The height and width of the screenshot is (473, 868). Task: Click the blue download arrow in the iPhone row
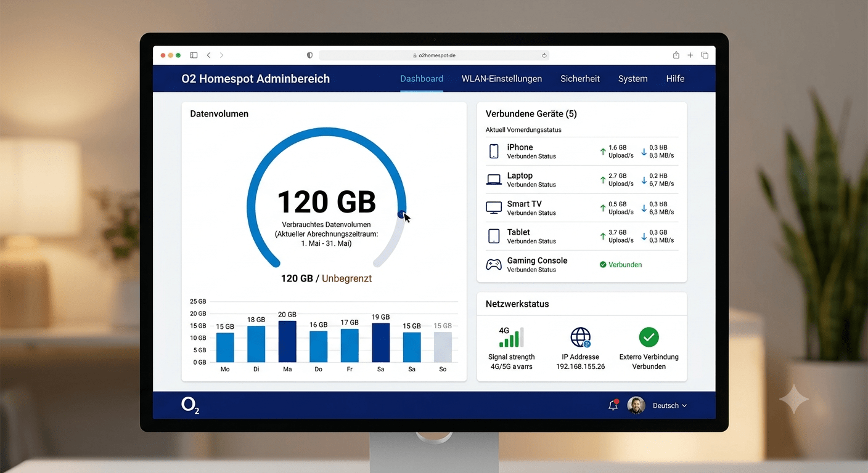[x=644, y=152]
